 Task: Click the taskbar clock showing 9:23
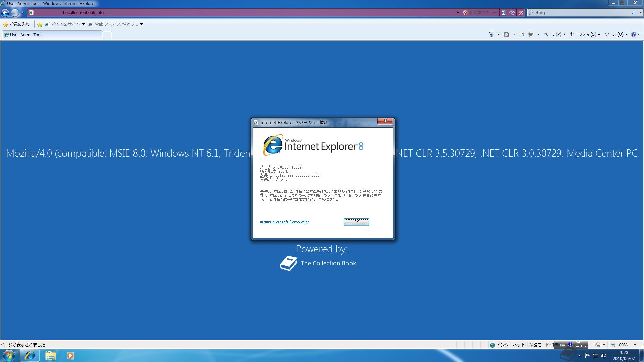624,355
